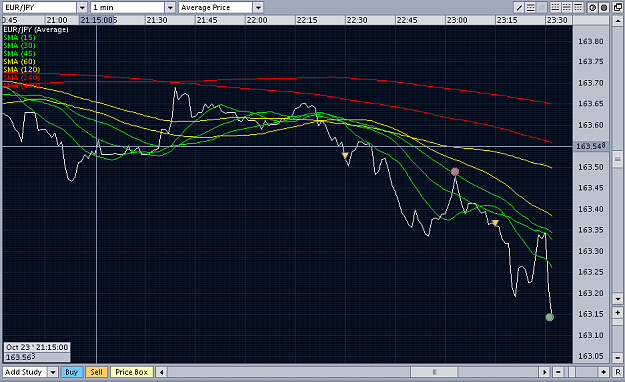Viewport: 625px width, 382px height.
Task: Click the 163.548 current price label
Action: (x=590, y=146)
